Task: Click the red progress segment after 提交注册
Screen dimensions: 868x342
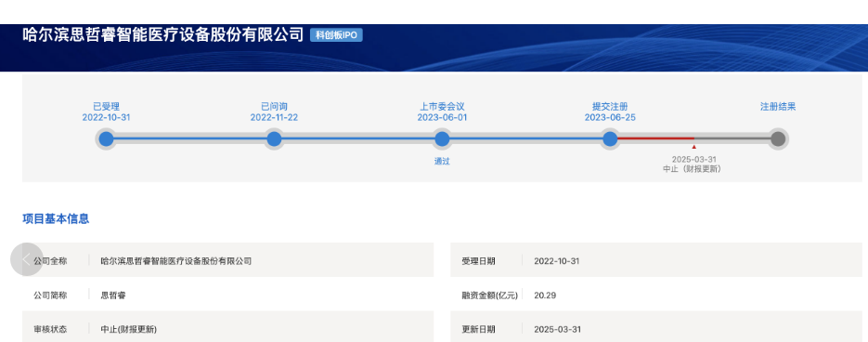Action: (656, 138)
